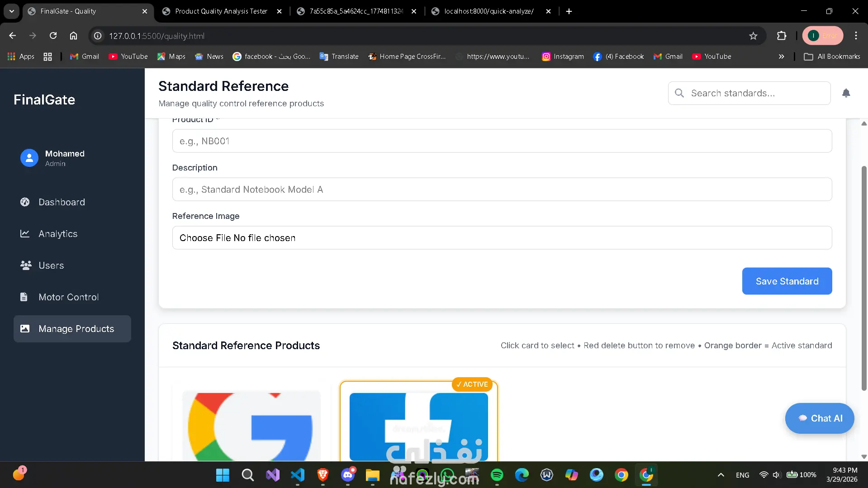Viewport: 868px width, 488px height.
Task: Open the browser extensions menu
Action: (782, 36)
